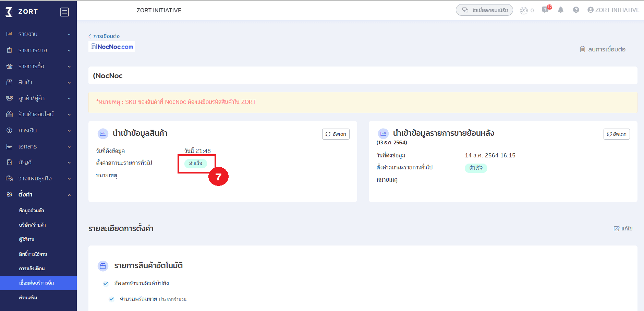Open the help question mark icon
This screenshot has height=311, width=644.
(x=576, y=10)
